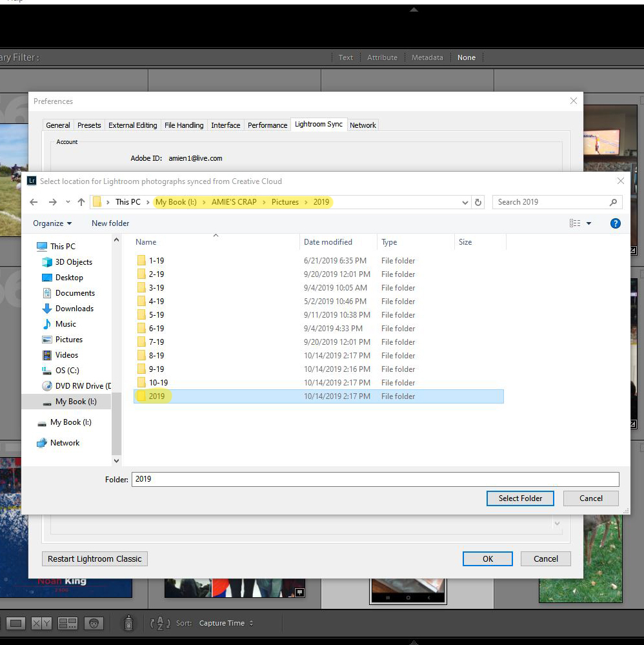This screenshot has height=645, width=644.
Task: Switch to the General preferences tab
Action: pos(58,125)
